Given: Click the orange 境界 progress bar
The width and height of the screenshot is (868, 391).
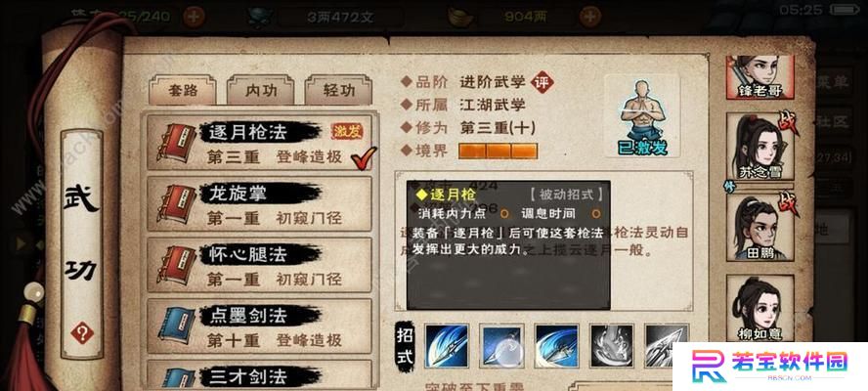Looking at the screenshot, I should pyautogui.click(x=498, y=152).
